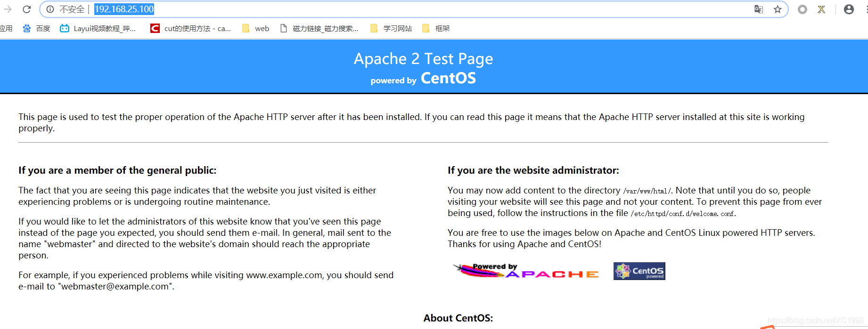Screen dimensions: 868x329
Task: Expand the 框架 bookmarks folder
Action: [436, 28]
